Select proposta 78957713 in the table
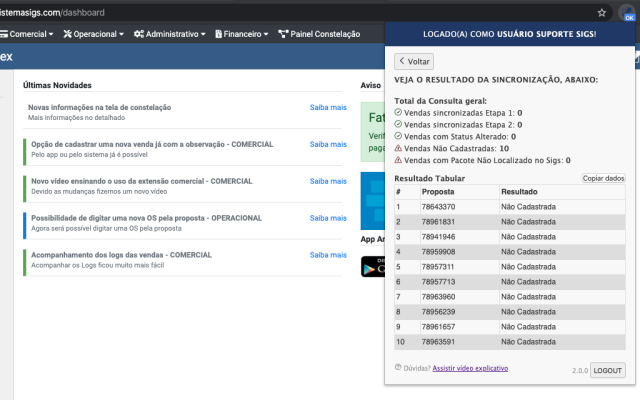 pyautogui.click(x=438, y=282)
